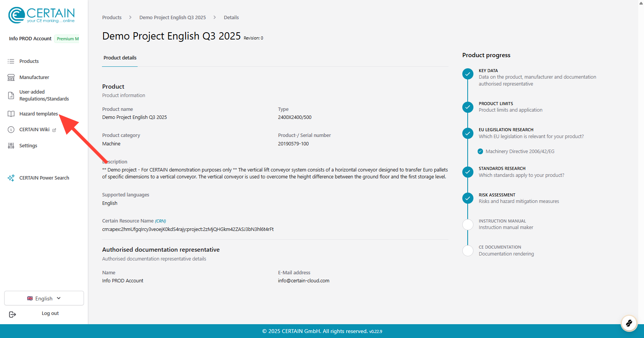The height and width of the screenshot is (338, 644).
Task: Click the Machine product category value
Action: tap(111, 144)
